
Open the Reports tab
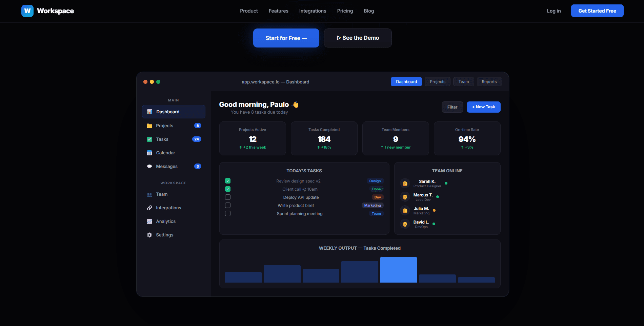pyautogui.click(x=489, y=82)
